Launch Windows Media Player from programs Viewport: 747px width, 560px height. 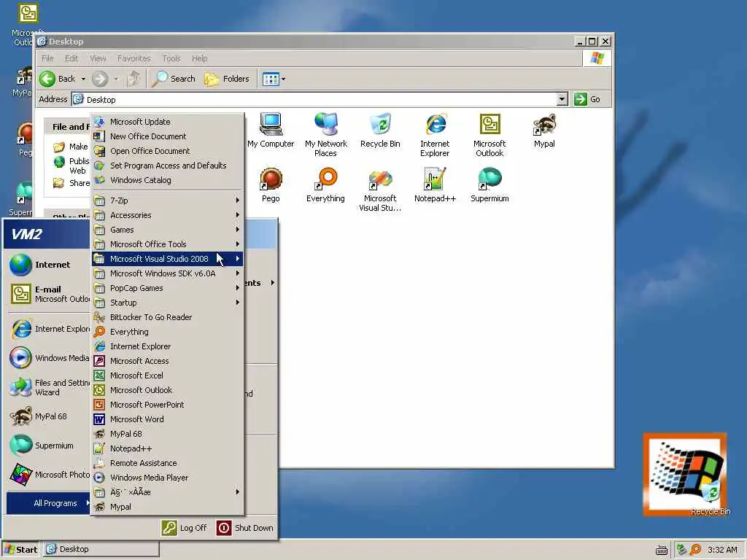[x=168, y=478]
